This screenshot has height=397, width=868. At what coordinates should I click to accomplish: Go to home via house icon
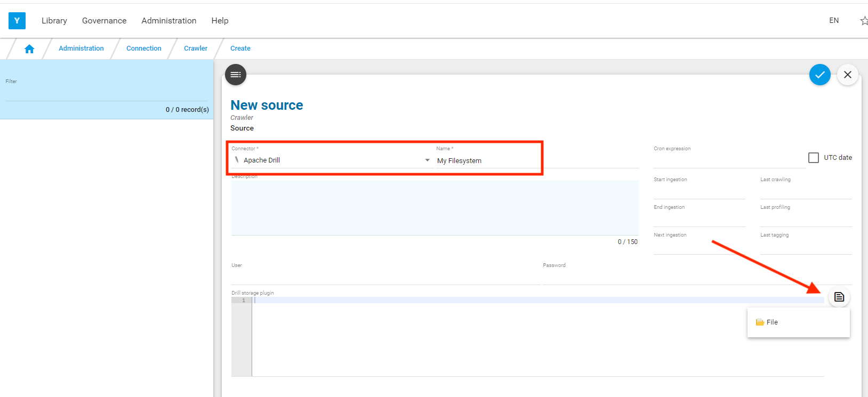tap(29, 48)
